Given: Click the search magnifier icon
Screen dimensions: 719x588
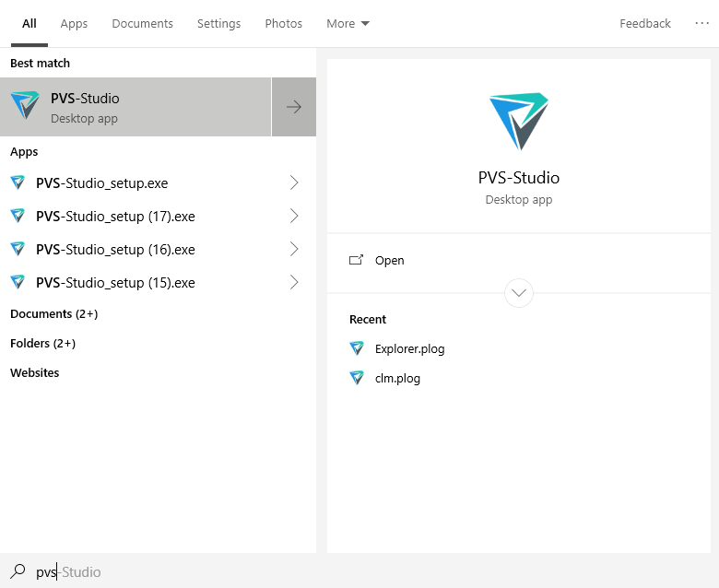Looking at the screenshot, I should pyautogui.click(x=18, y=571).
